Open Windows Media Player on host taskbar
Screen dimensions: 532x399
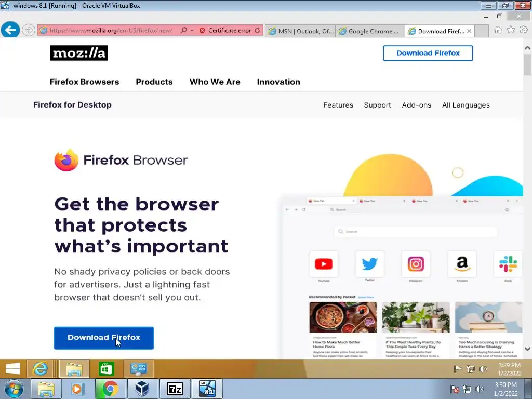pos(77,389)
